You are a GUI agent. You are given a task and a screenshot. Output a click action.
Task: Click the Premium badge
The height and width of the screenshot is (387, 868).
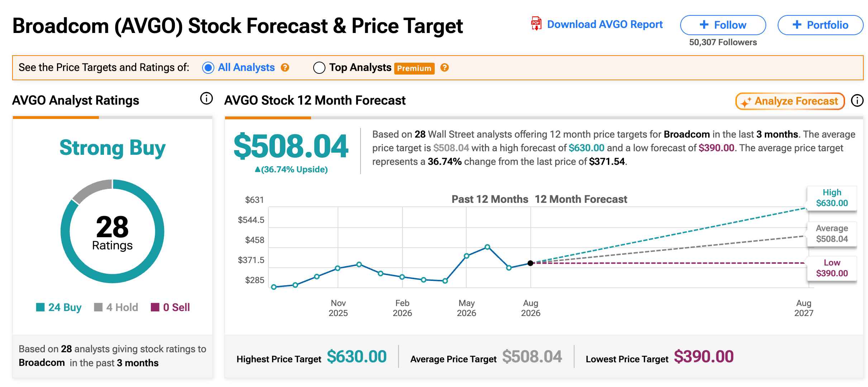(414, 68)
